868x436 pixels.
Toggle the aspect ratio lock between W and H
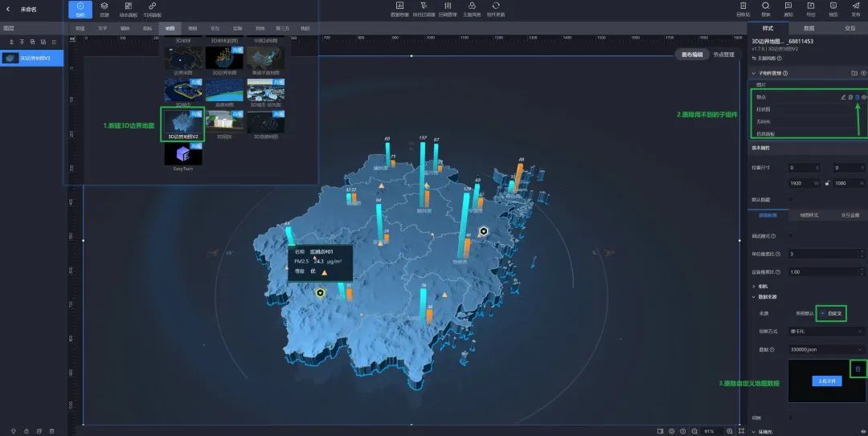click(x=827, y=183)
